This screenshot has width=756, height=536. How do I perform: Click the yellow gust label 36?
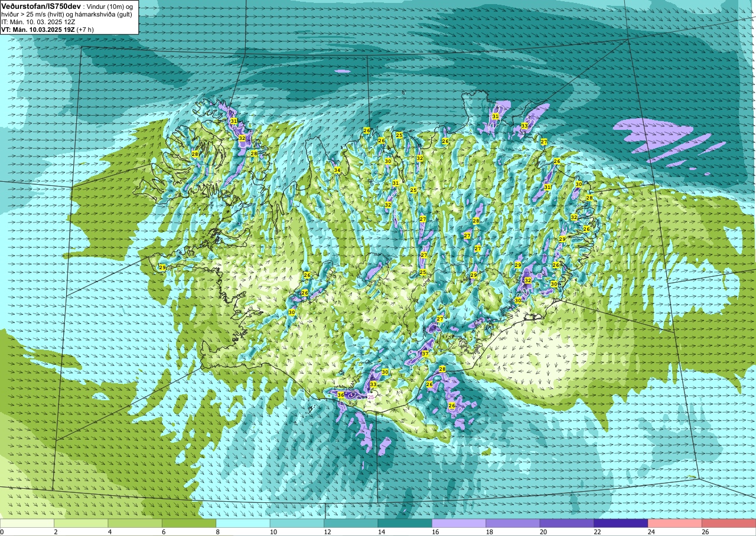coord(341,395)
